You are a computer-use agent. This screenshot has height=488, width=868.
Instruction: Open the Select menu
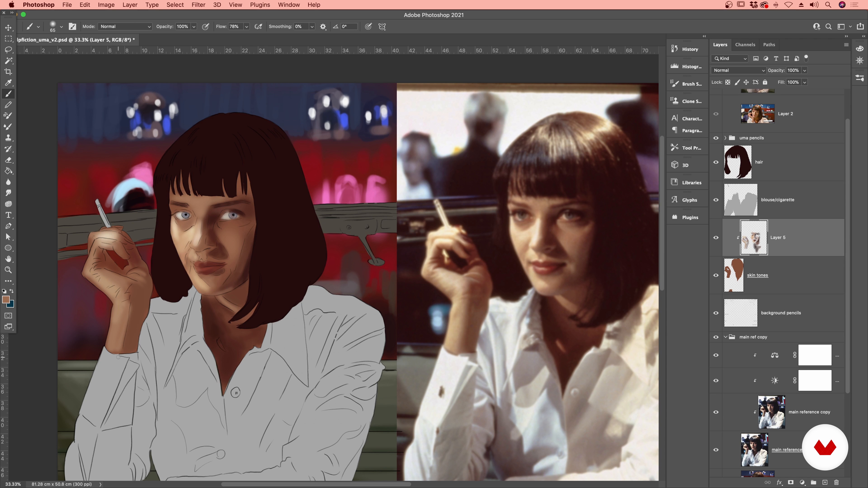175,5
